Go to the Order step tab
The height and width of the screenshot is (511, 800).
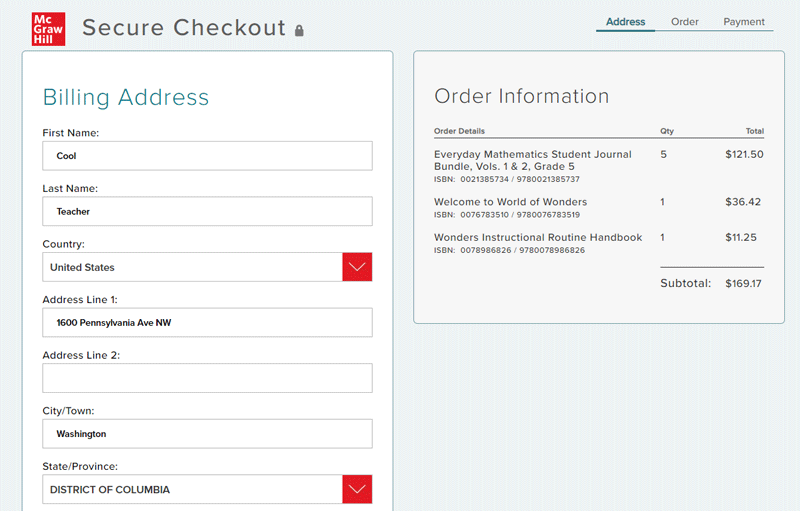point(684,22)
